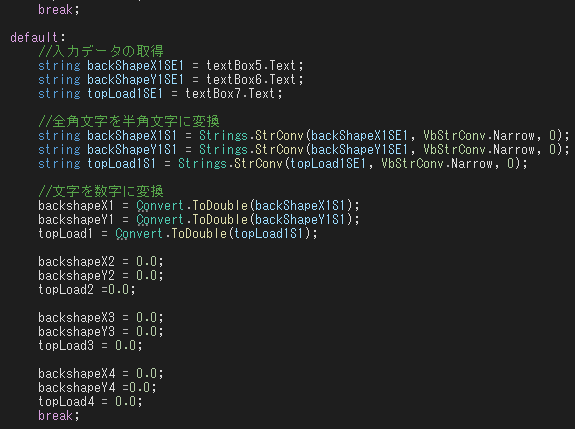Image resolution: width=575 pixels, height=429 pixels.
Task: Click the topLoad3 variable
Action: click(x=66, y=345)
